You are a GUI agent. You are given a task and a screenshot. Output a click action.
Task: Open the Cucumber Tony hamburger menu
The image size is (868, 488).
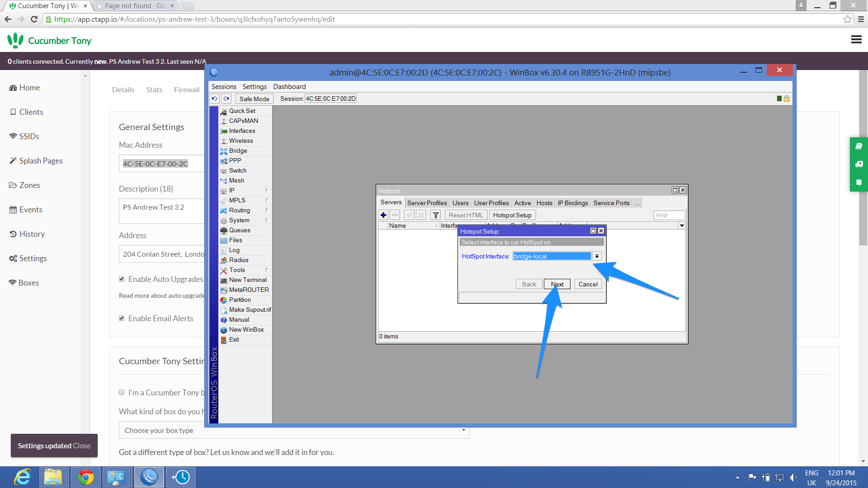[x=856, y=40]
